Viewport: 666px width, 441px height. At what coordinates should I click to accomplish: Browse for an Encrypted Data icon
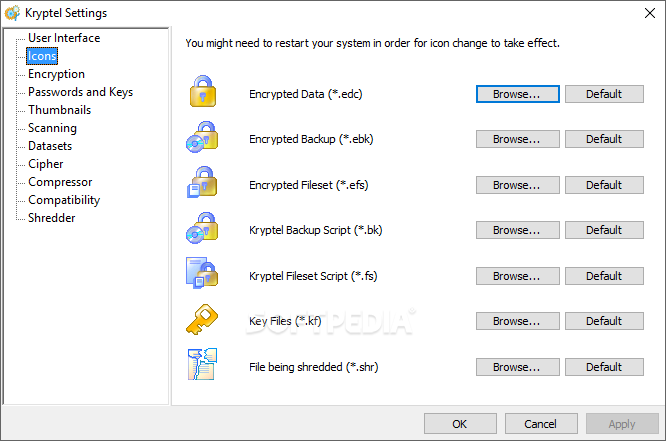coord(517,94)
